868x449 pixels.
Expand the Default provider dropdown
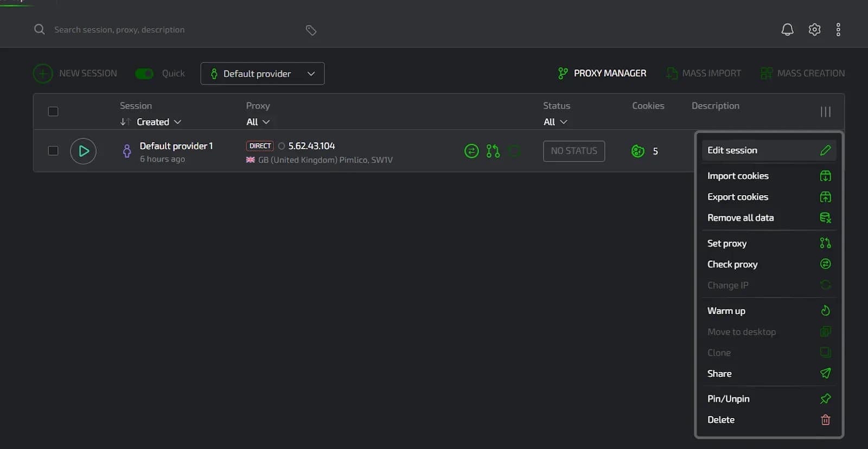coord(263,74)
